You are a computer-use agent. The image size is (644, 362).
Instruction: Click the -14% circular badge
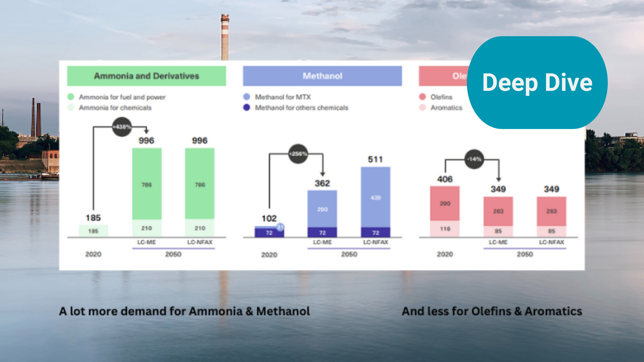(474, 159)
